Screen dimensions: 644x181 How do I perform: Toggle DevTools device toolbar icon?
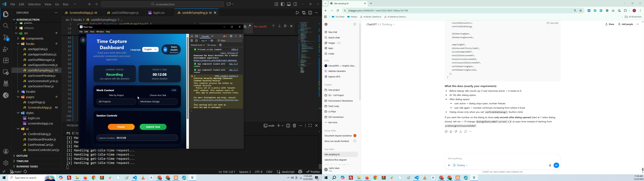click(197, 36)
